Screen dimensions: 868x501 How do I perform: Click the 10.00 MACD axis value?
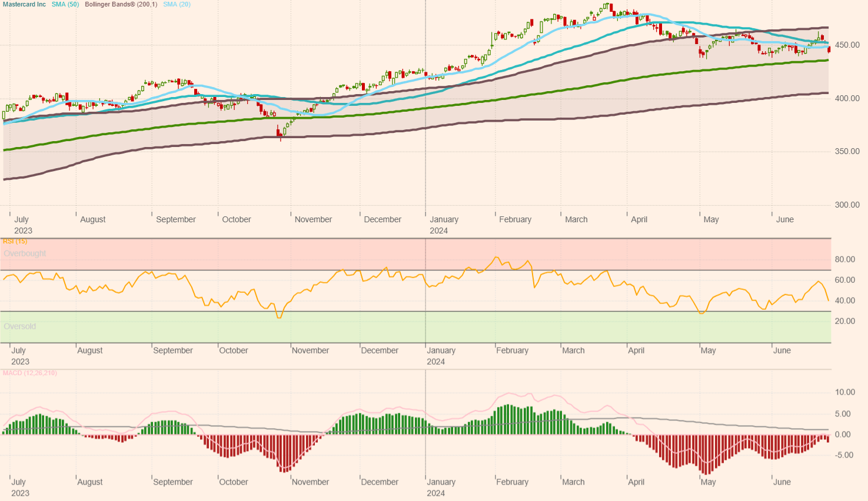(x=845, y=392)
